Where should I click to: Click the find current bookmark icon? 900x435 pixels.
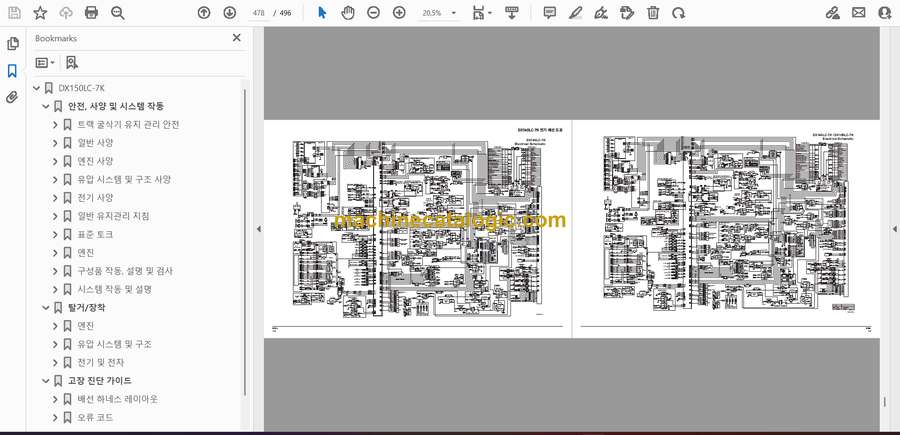71,63
